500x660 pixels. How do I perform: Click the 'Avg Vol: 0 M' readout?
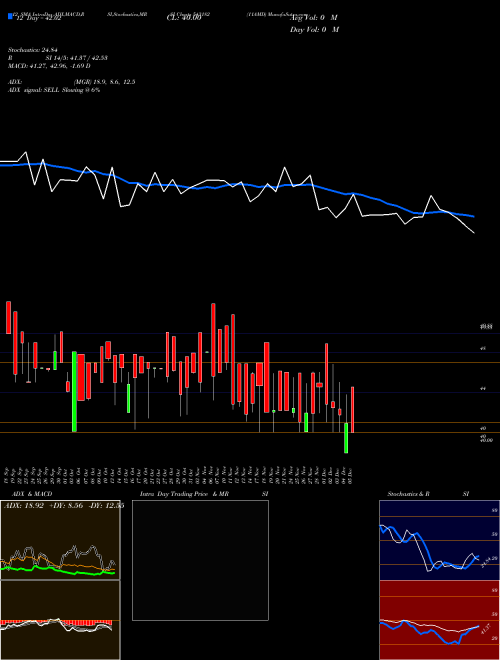(x=314, y=18)
